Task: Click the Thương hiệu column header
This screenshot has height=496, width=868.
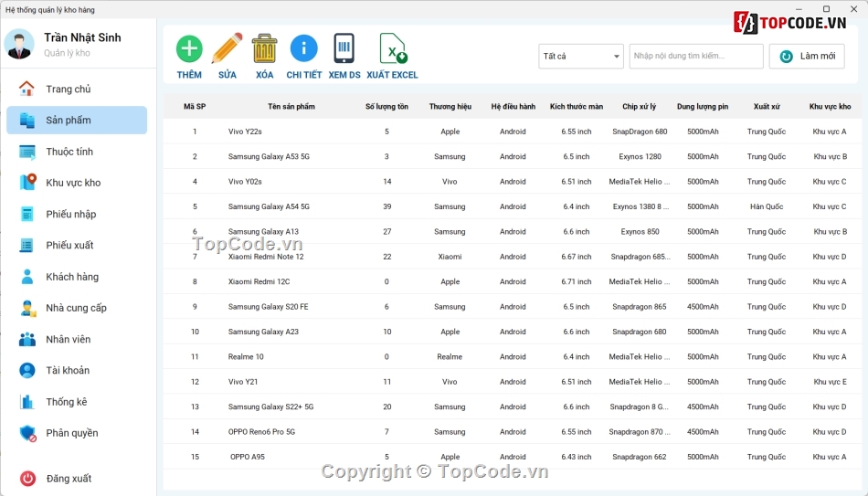Action: click(450, 106)
